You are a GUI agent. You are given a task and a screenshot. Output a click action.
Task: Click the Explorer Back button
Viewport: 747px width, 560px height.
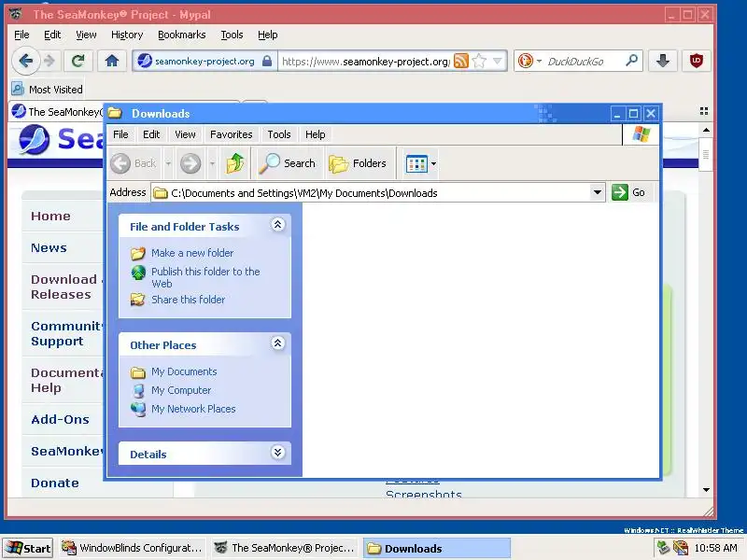134,163
